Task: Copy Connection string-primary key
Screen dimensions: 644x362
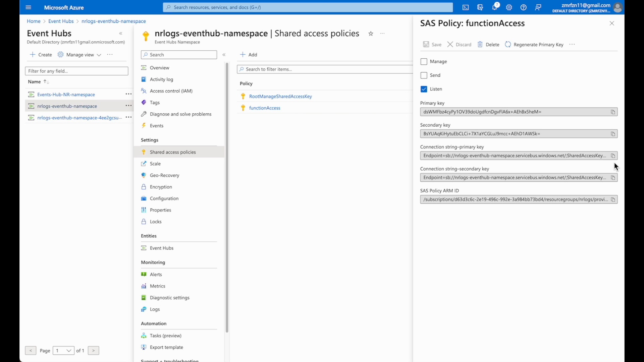Action: (613, 156)
